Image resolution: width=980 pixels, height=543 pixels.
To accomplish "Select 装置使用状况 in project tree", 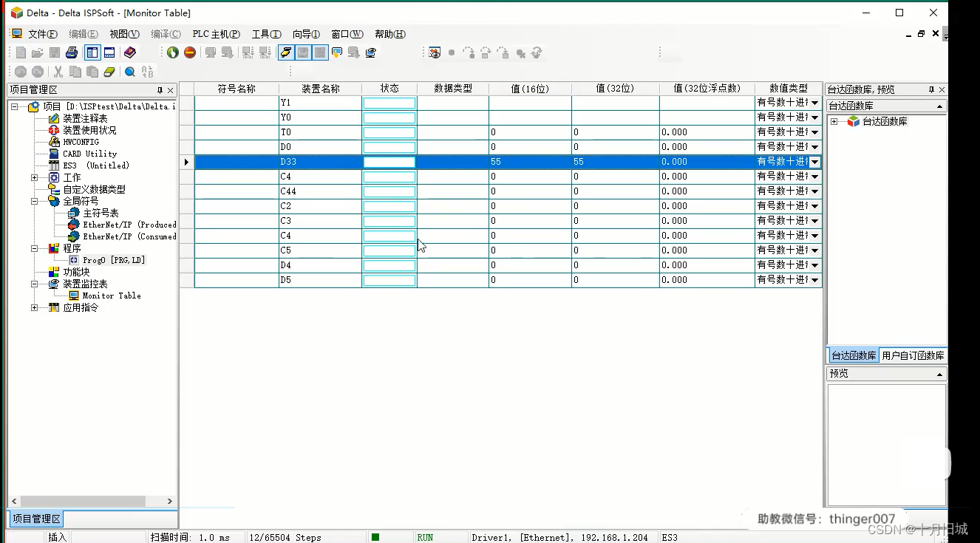I will click(x=89, y=130).
